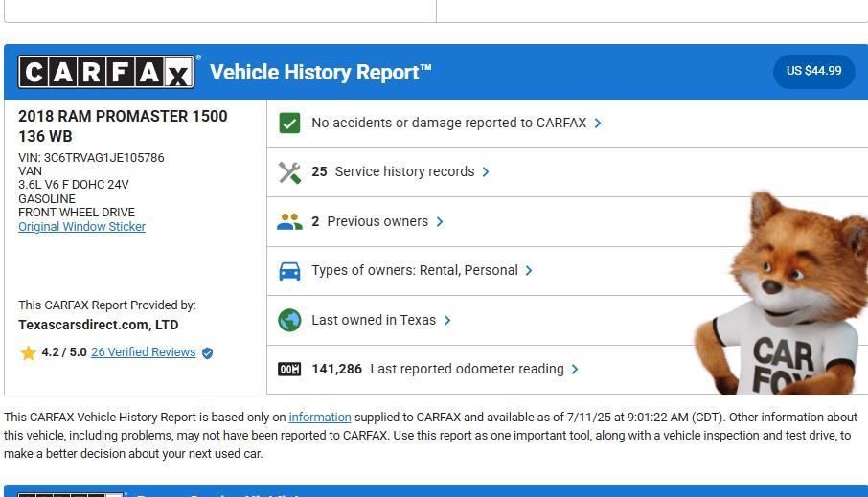This screenshot has width=868, height=497.
Task: Click the odometer reading icon
Action: 289,370
